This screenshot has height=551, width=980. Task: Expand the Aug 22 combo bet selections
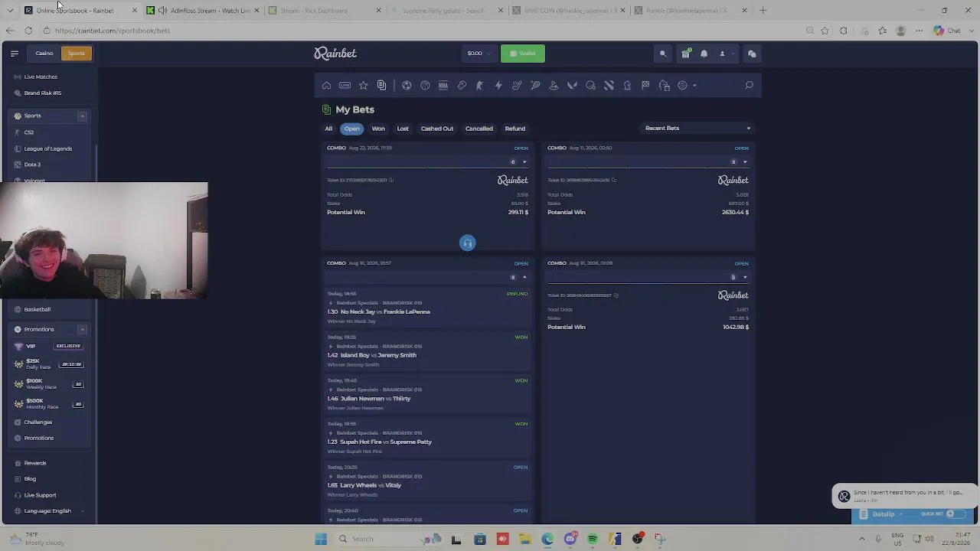[524, 162]
